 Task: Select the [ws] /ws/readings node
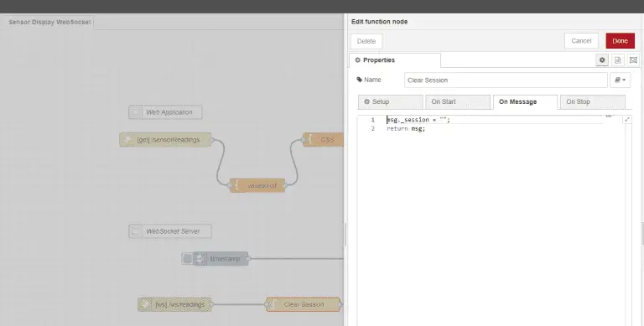click(174, 305)
